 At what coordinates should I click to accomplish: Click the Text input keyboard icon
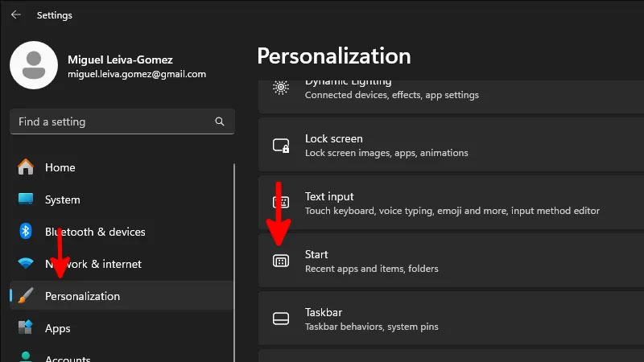pos(281,202)
